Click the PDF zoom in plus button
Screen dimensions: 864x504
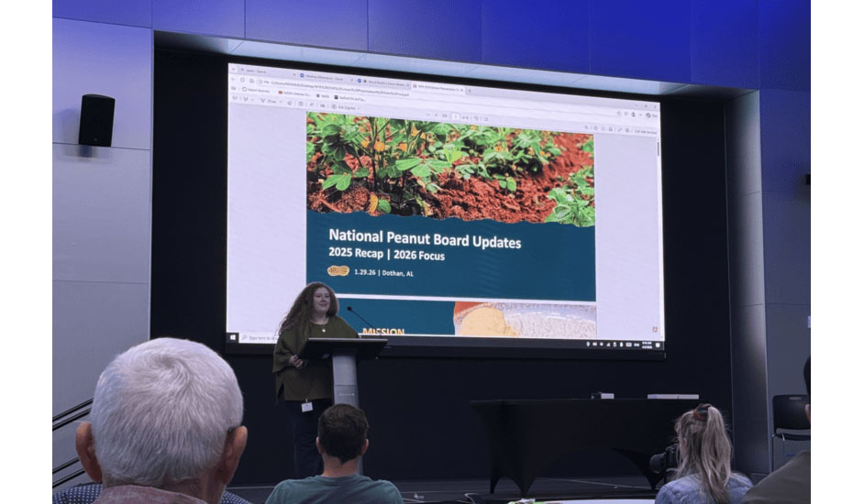(x=437, y=115)
